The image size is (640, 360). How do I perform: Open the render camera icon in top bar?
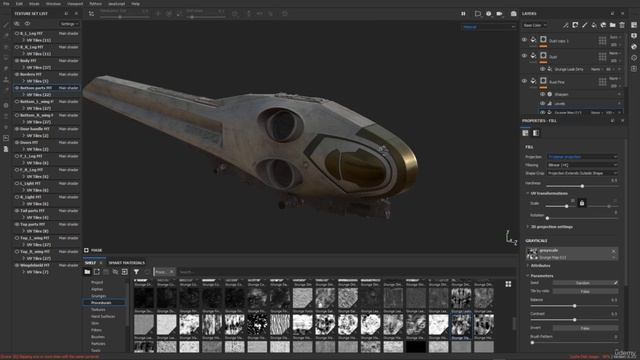pos(499,13)
